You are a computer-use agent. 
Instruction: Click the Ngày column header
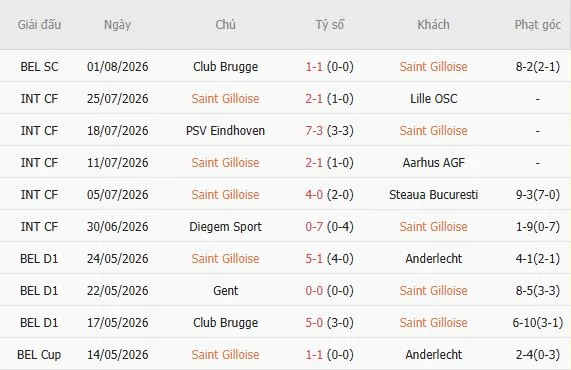117,25
